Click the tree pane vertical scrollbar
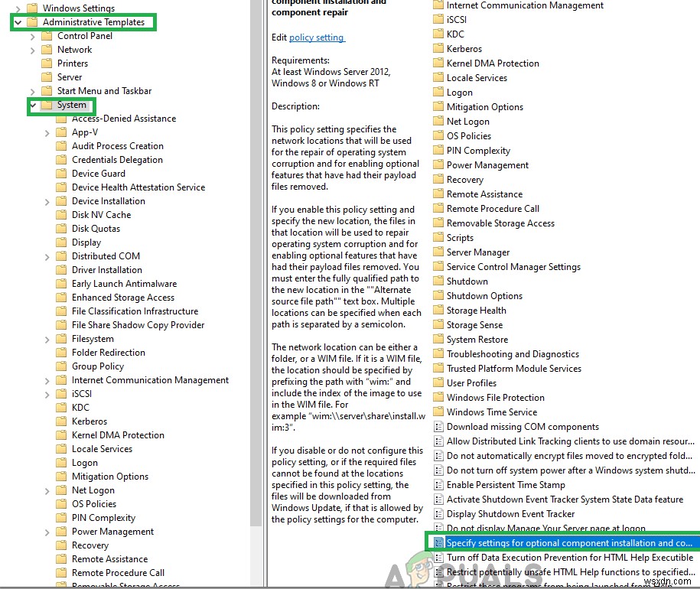Image resolution: width=700 pixels, height=589 pixels. pyautogui.click(x=256, y=263)
